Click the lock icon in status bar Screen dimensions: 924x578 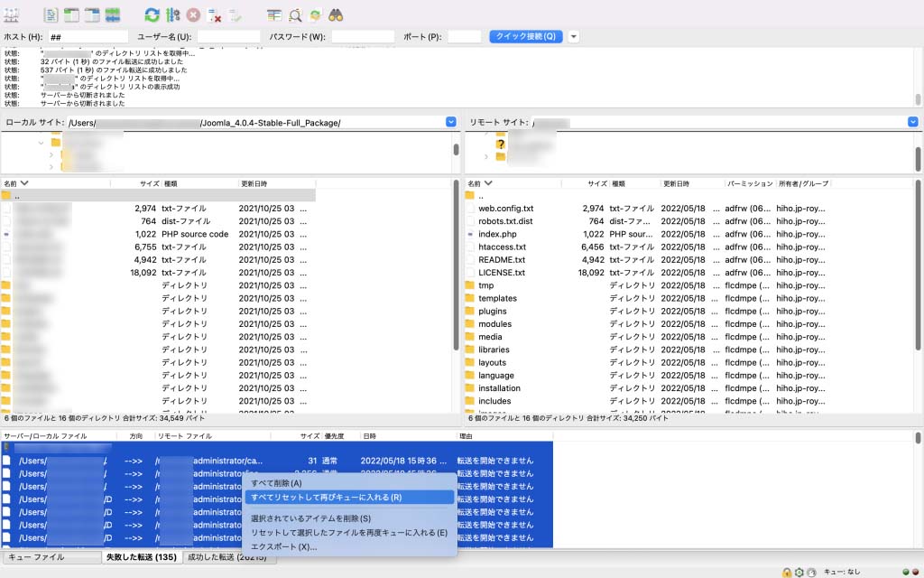[787, 572]
